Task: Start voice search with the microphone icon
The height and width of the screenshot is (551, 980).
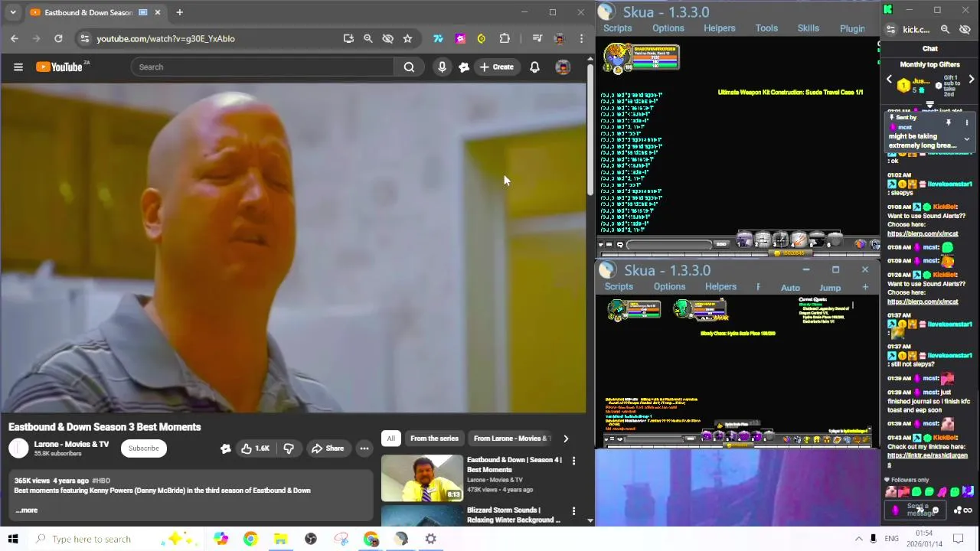Action: pos(442,67)
